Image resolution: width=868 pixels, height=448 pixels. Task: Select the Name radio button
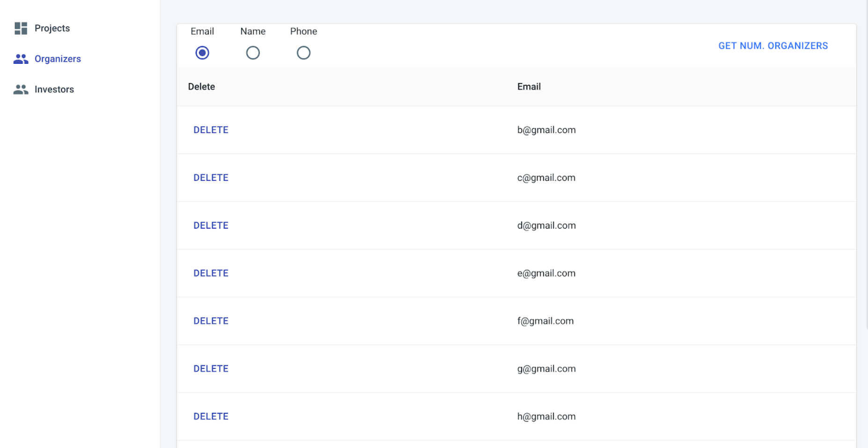pyautogui.click(x=253, y=52)
